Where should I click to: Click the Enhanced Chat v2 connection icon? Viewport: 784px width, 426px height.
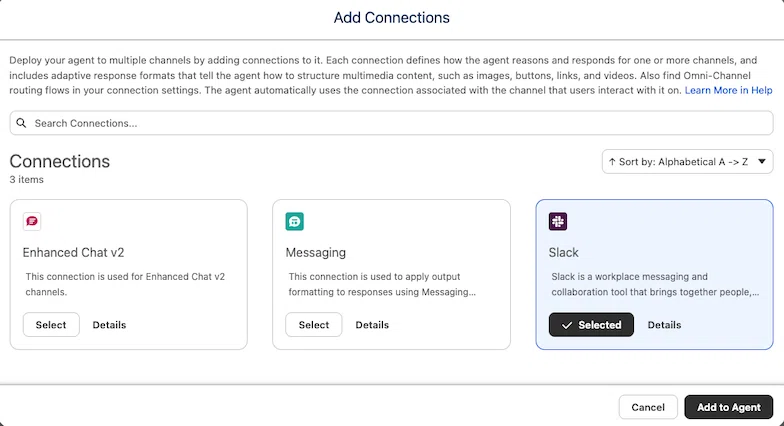pyautogui.click(x=32, y=221)
